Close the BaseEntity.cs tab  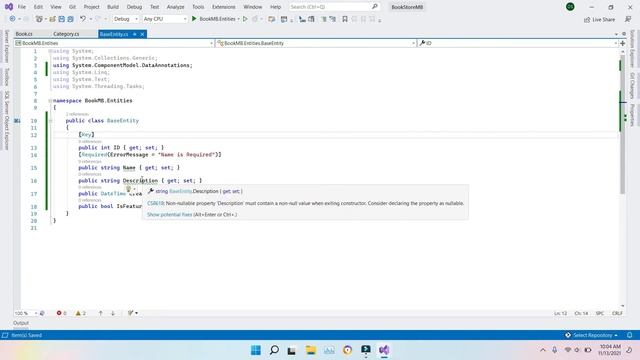[x=142, y=34]
